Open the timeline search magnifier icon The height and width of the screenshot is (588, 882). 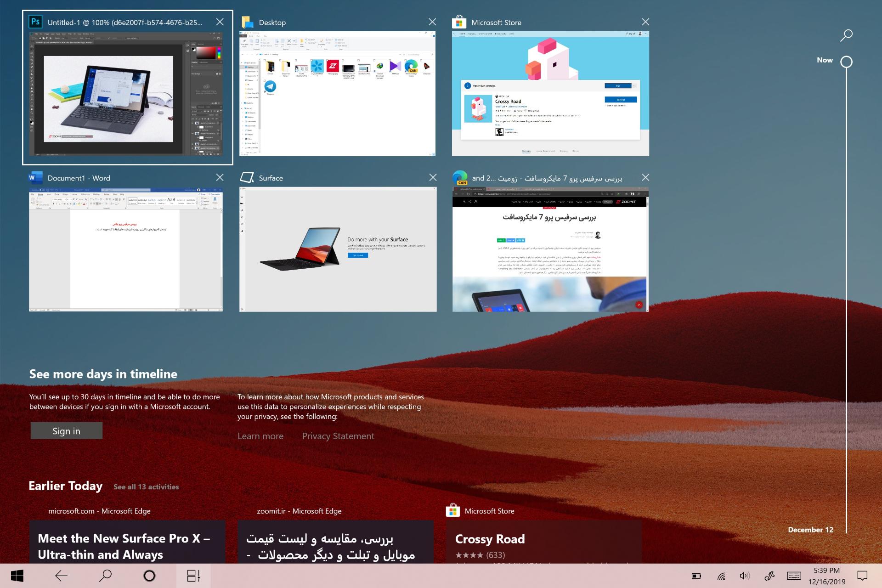[846, 35]
